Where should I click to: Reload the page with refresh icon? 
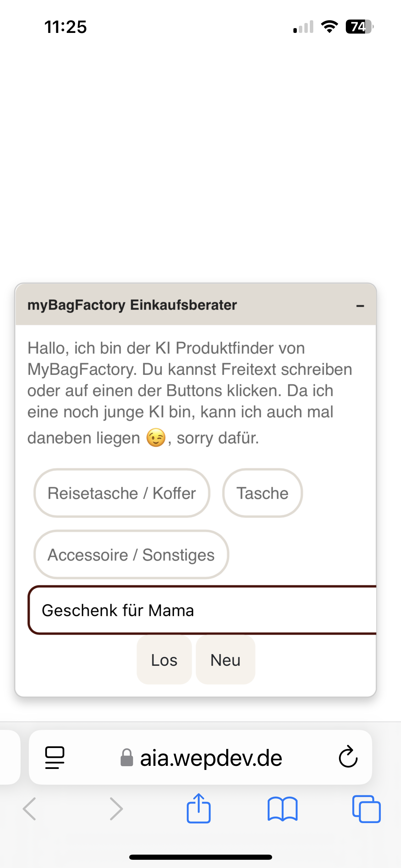(348, 757)
